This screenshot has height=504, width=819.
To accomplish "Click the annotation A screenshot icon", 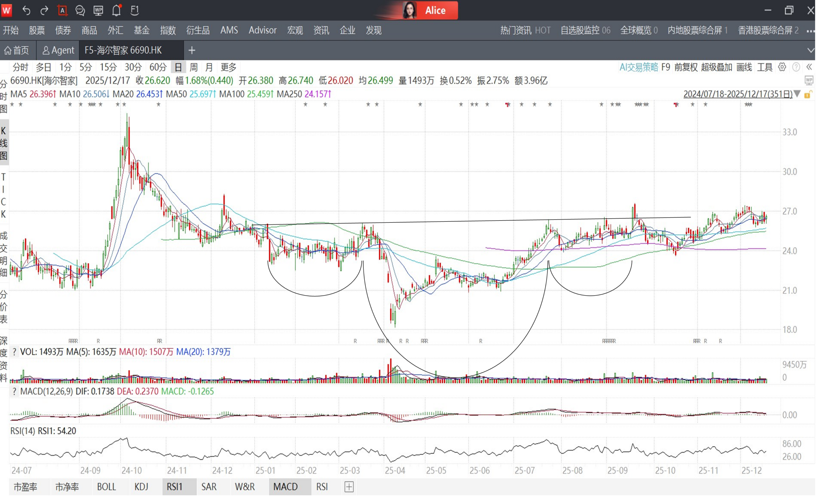I will [x=62, y=11].
